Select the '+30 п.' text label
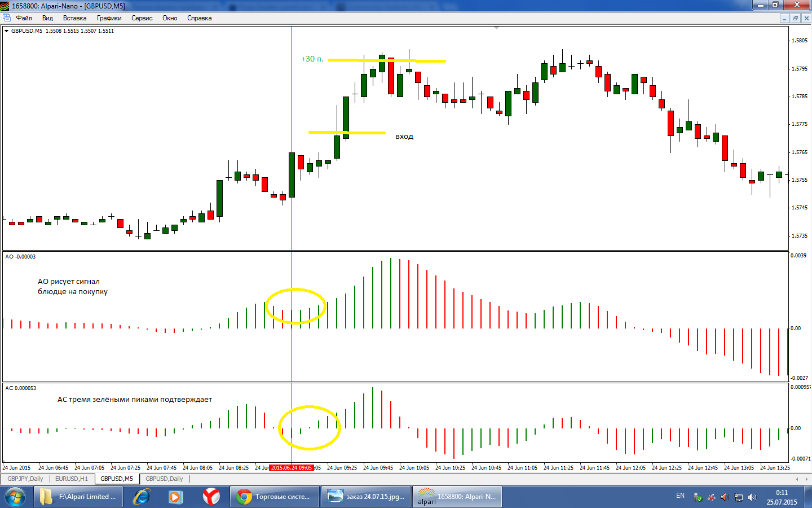Screen dimensions: 812x508 [312, 59]
